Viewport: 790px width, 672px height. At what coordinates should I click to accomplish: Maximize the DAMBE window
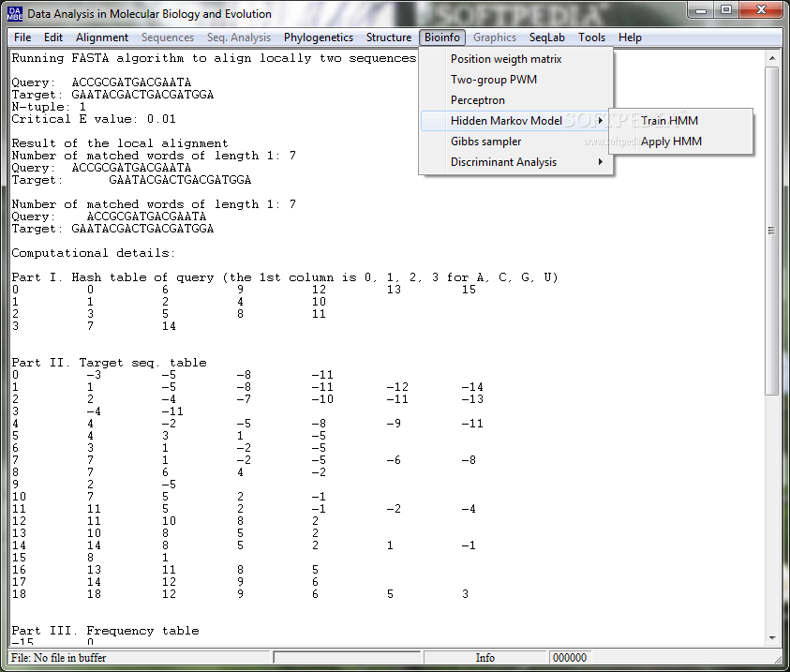coord(726,9)
